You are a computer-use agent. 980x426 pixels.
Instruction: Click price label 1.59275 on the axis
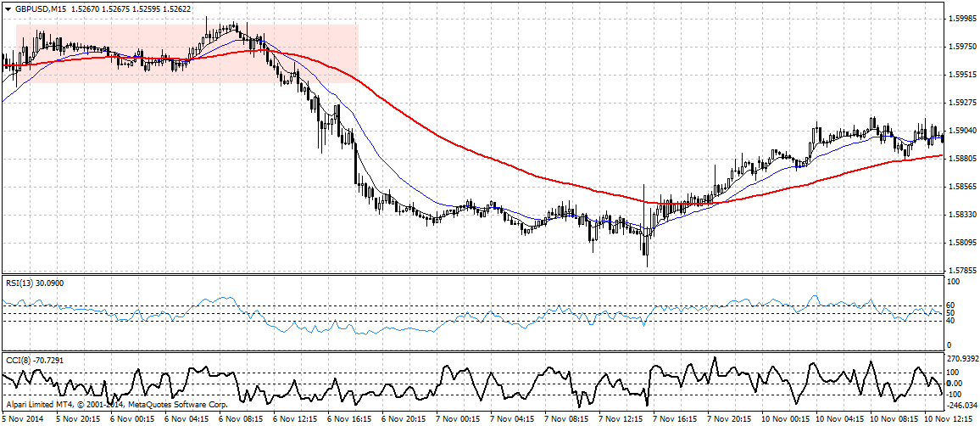(961, 103)
